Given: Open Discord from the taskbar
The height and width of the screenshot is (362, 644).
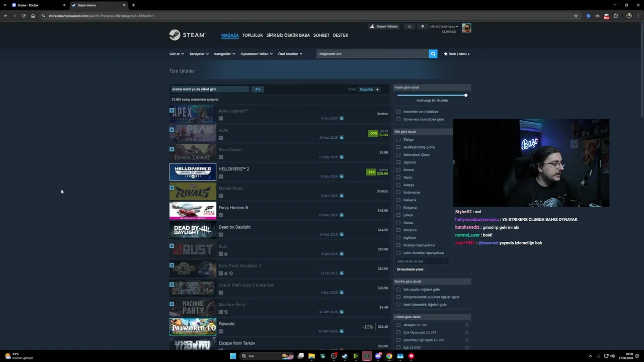Looking at the screenshot, I should pyautogui.click(x=378, y=356).
